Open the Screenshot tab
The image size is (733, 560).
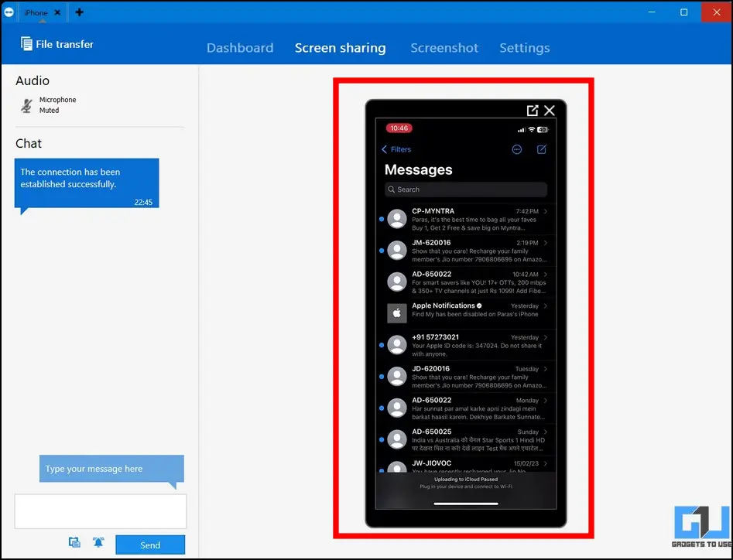coord(444,48)
